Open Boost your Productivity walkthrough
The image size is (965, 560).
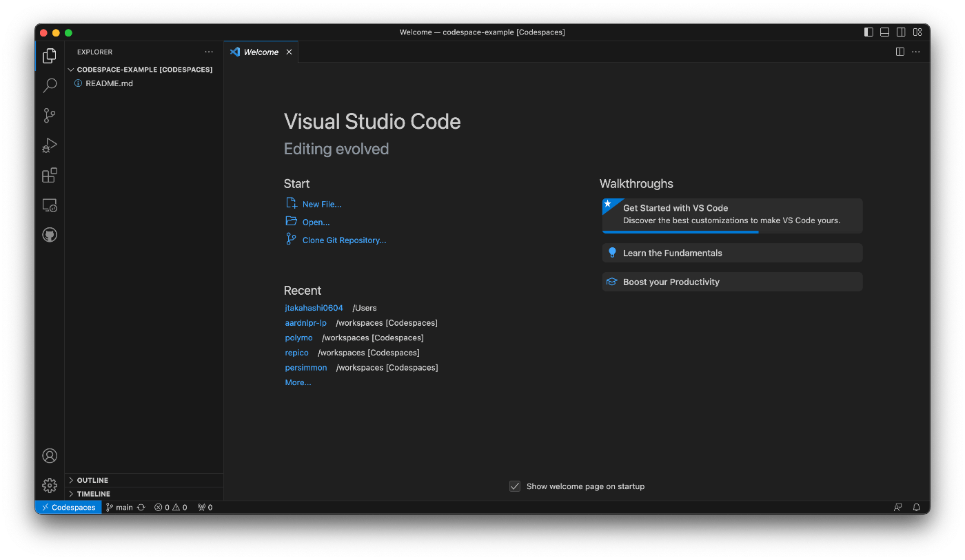click(x=732, y=282)
